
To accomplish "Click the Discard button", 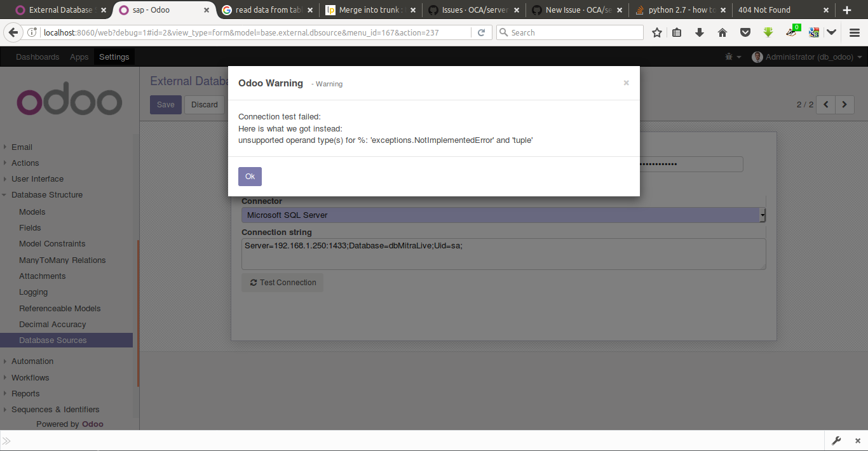I will coord(205,105).
